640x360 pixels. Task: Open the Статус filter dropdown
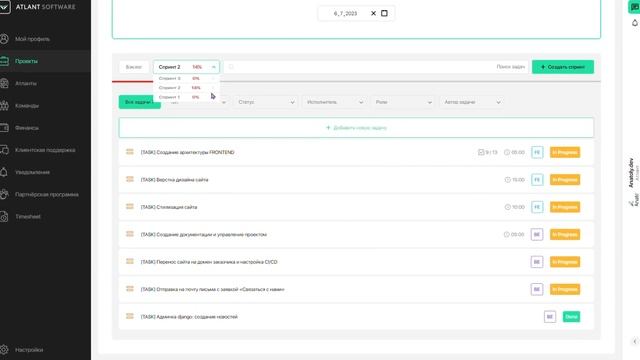pyautogui.click(x=266, y=102)
